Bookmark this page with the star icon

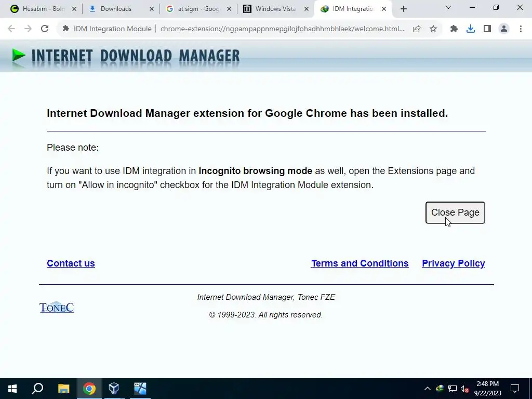point(433,29)
